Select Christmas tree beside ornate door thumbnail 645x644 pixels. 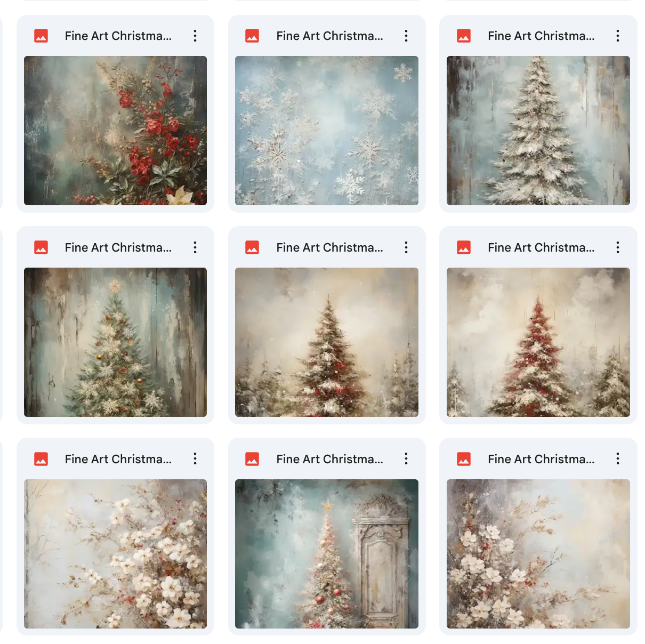point(327,554)
